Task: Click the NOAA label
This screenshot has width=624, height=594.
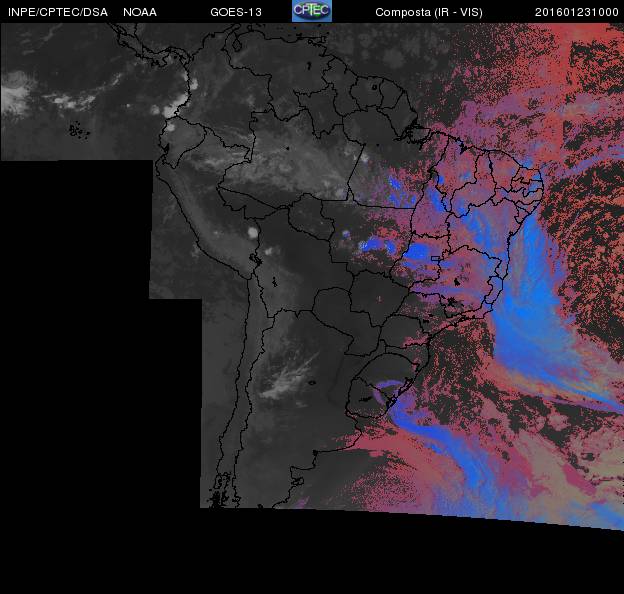Action: (140, 12)
